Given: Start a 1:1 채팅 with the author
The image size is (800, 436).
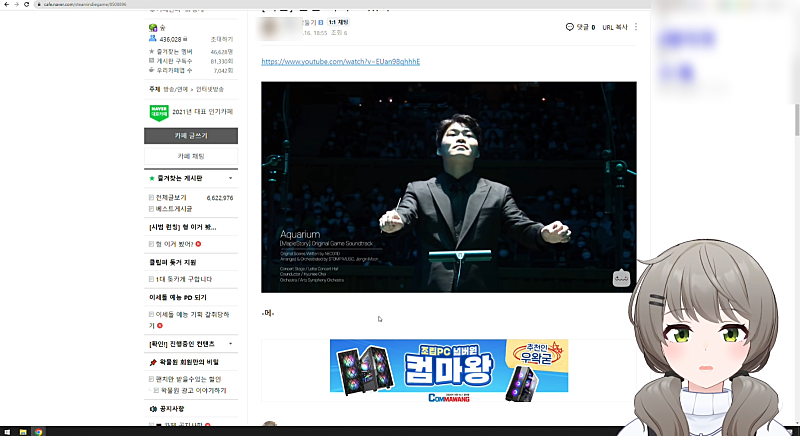Looking at the screenshot, I should coord(338,22).
